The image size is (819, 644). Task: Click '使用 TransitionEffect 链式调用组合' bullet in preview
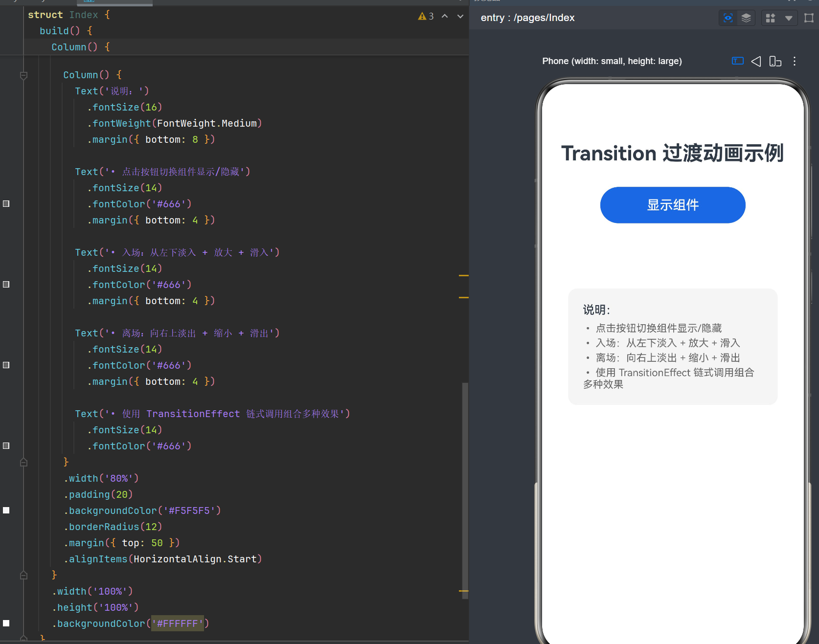(x=675, y=373)
